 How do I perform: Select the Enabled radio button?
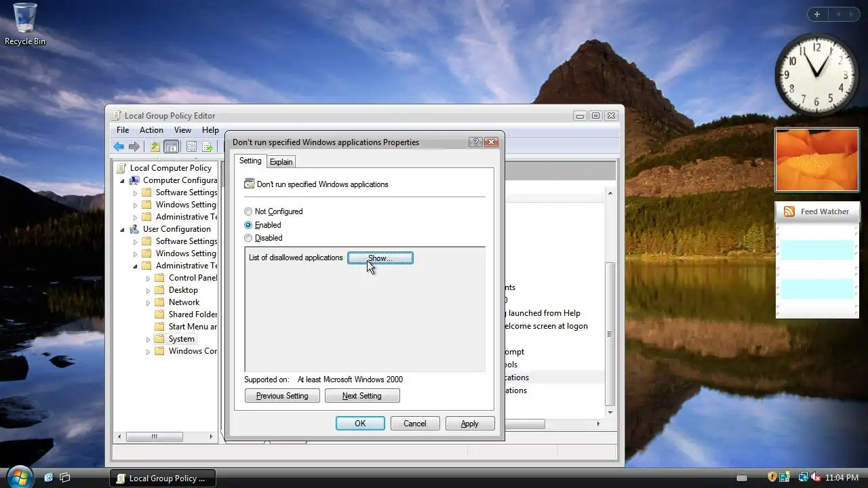coord(248,225)
